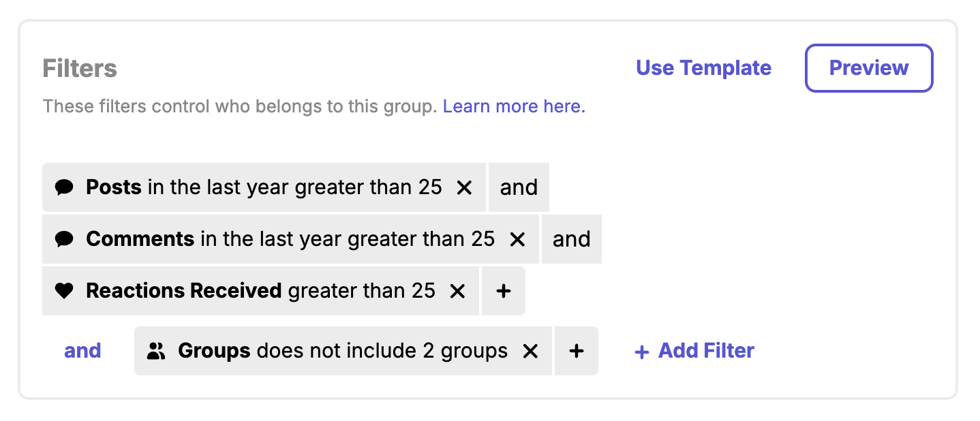980x421 pixels.
Task: Edit the Comments greater than 25 filter
Action: (x=290, y=239)
